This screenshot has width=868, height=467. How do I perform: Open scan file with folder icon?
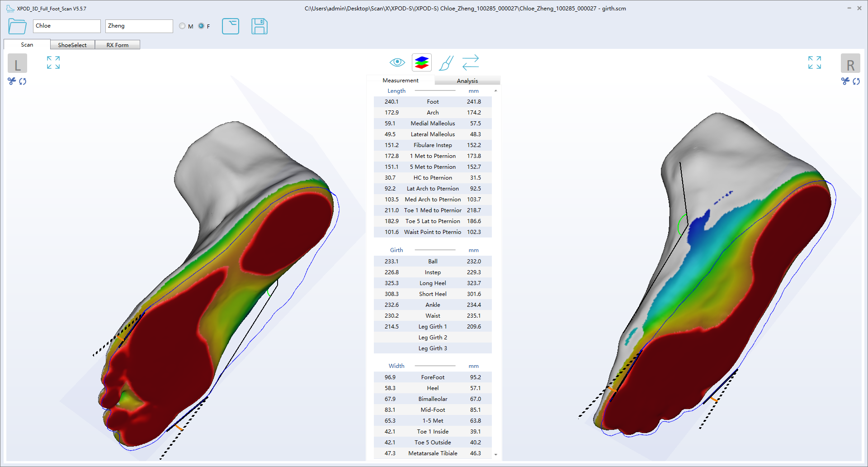(x=17, y=26)
